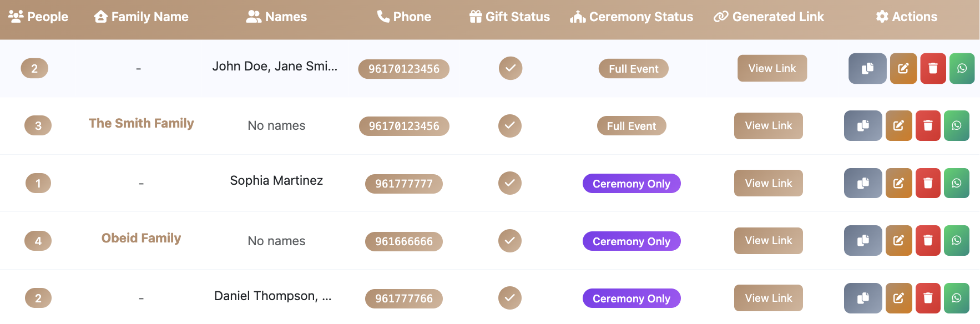The width and height of the screenshot is (980, 324).
Task: Open WhatsApp for John Doe's row
Action: (962, 68)
